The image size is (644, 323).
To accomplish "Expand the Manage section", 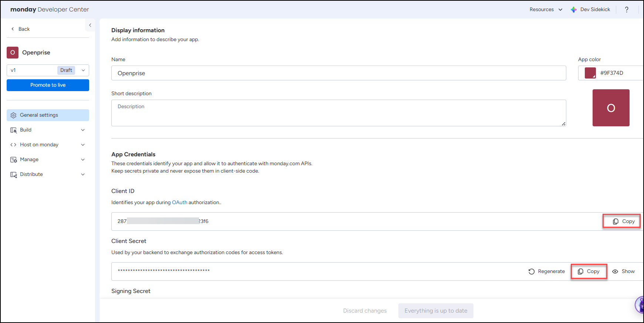I will (x=48, y=160).
